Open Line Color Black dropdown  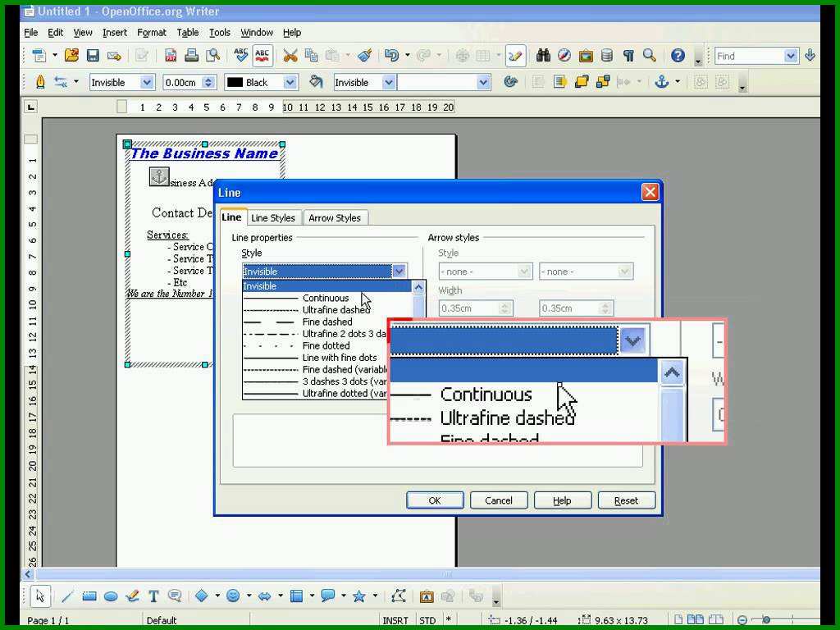[290, 82]
